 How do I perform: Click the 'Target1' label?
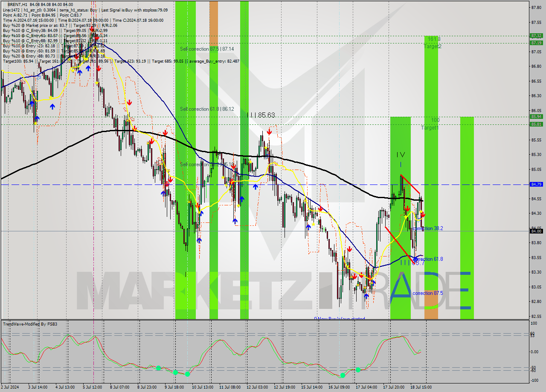click(430, 128)
